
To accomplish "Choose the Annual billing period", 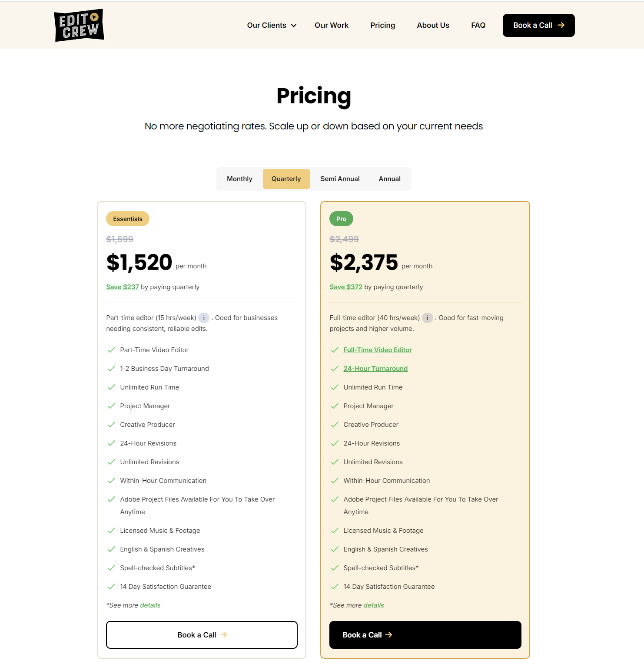I will tap(389, 179).
